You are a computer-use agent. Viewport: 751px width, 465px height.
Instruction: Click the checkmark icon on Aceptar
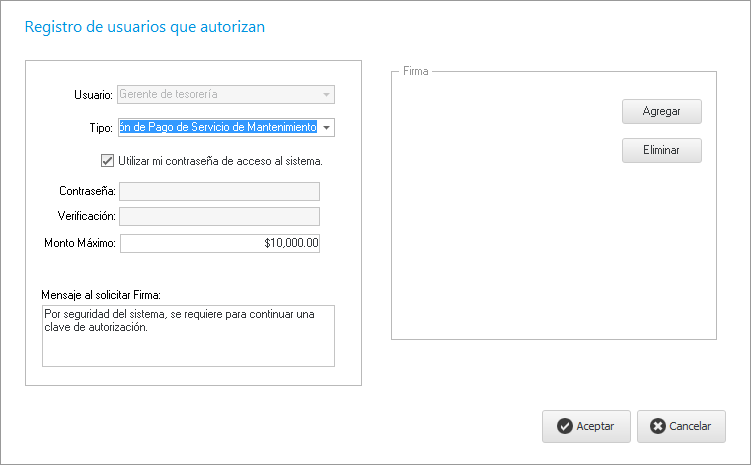click(565, 426)
